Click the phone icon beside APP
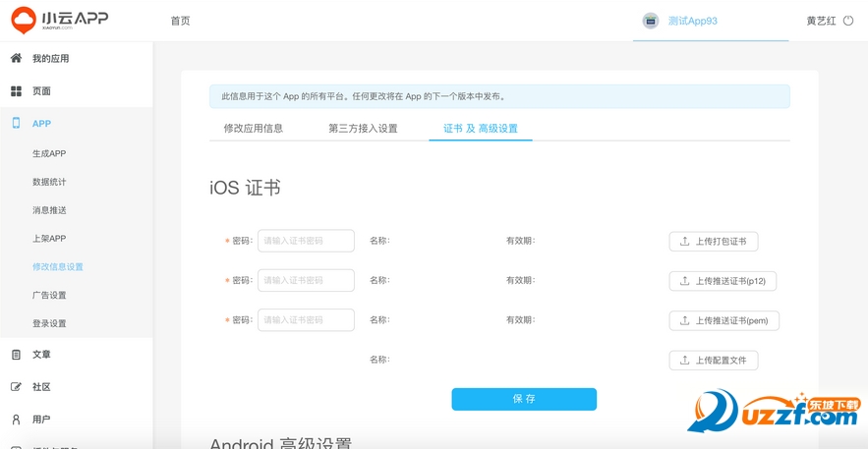 [x=16, y=124]
